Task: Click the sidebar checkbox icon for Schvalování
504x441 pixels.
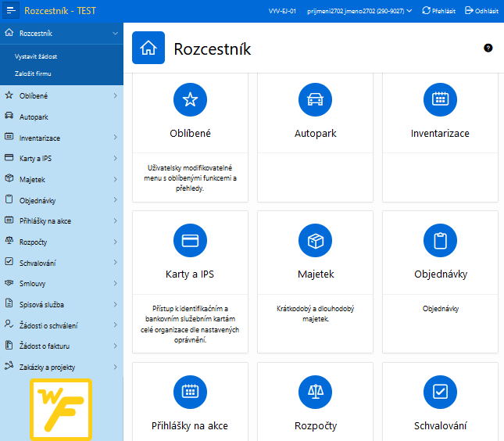Action: tap(9, 261)
